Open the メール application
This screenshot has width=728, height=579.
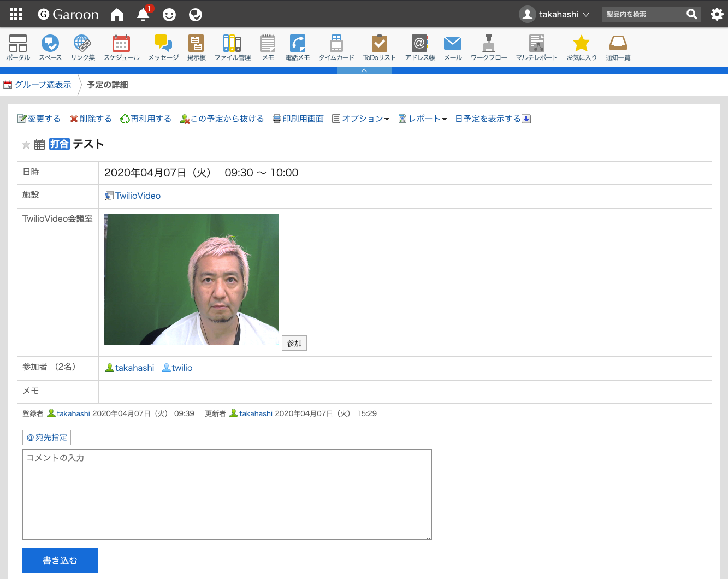[x=453, y=48]
